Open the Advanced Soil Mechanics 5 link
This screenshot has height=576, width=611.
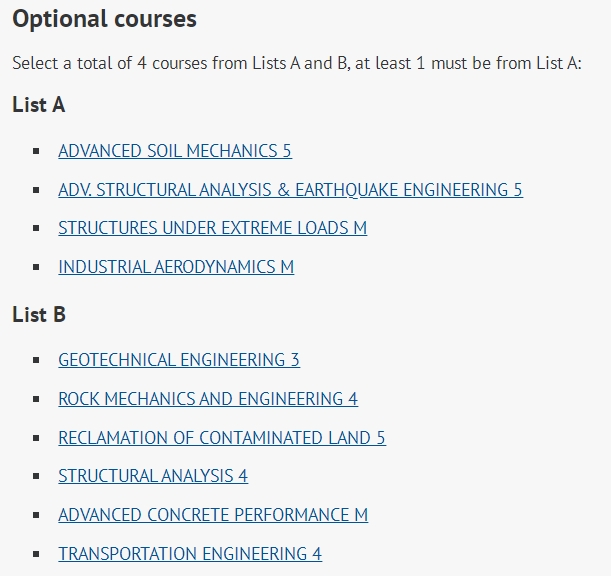click(x=175, y=151)
